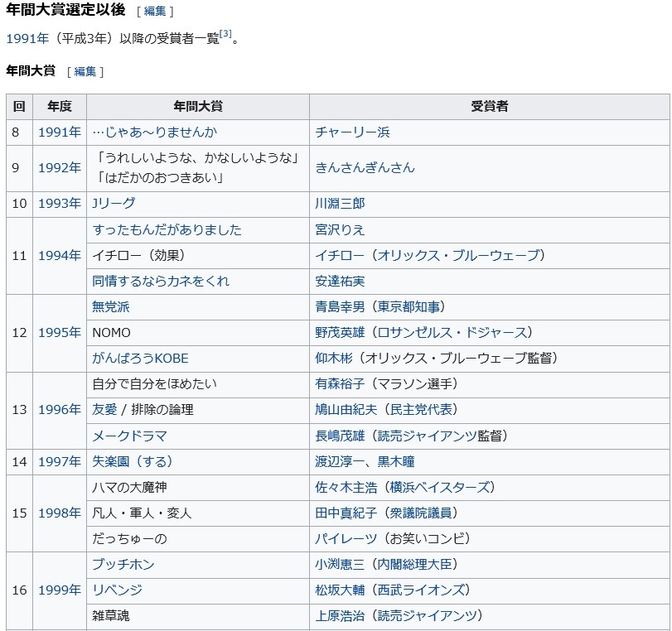Click the 失楽園（する） link for 1997年
Image resolution: width=672 pixels, height=631 pixels.
pos(129,462)
